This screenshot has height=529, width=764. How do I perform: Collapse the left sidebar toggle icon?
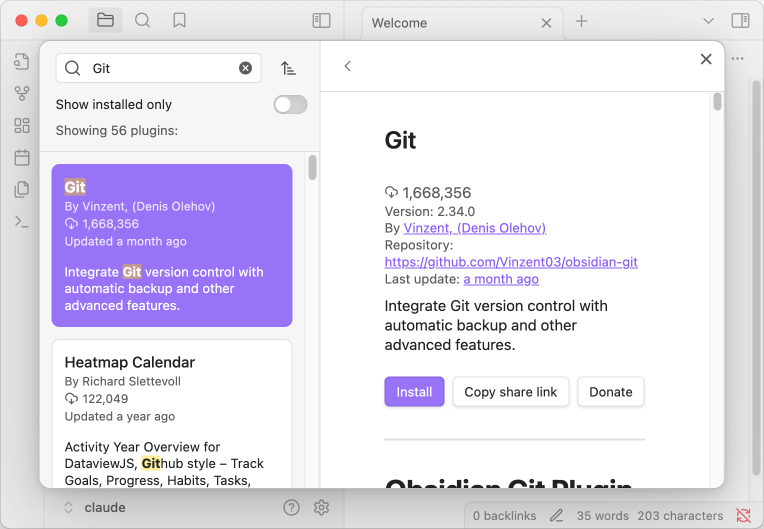tap(321, 20)
